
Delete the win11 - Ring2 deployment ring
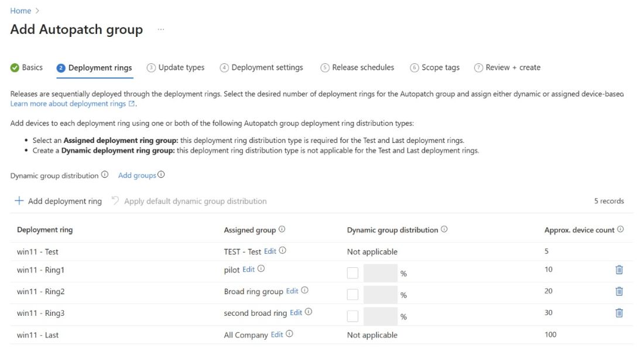[x=619, y=291]
